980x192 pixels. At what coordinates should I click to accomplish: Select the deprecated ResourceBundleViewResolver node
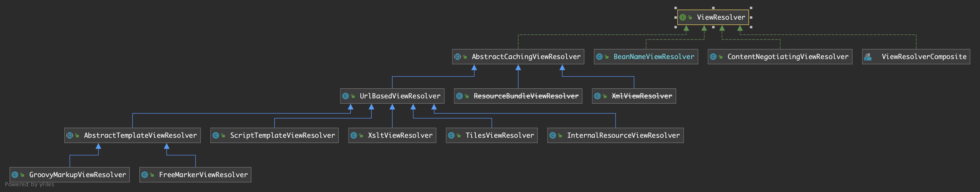pos(526,96)
